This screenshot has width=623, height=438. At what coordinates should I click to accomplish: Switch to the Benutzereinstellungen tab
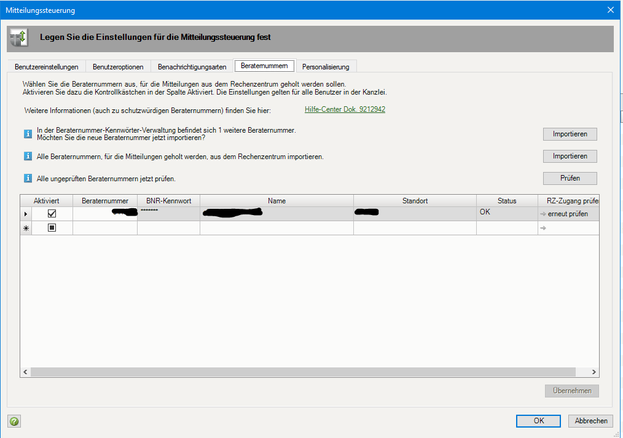tap(46, 66)
